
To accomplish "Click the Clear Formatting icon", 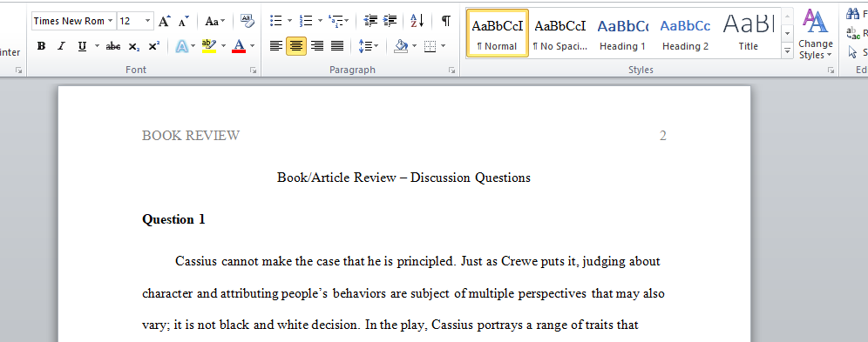I will [x=247, y=22].
